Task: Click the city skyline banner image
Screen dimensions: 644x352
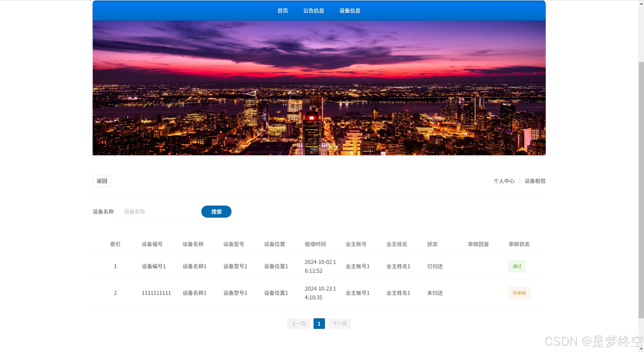Action: tap(319, 88)
